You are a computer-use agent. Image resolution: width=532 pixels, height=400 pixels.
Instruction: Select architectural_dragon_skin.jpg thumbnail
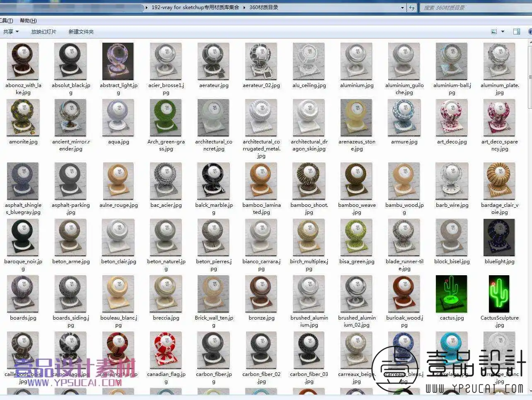[309, 118]
